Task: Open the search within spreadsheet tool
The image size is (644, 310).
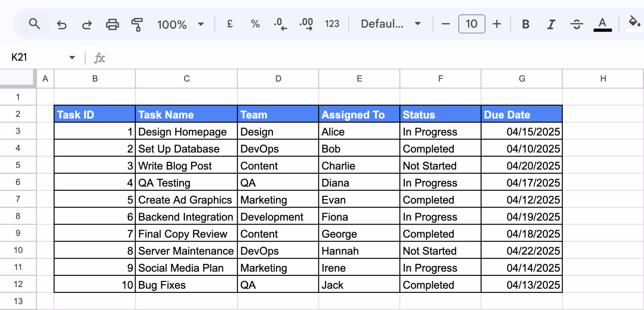Action: [x=34, y=24]
